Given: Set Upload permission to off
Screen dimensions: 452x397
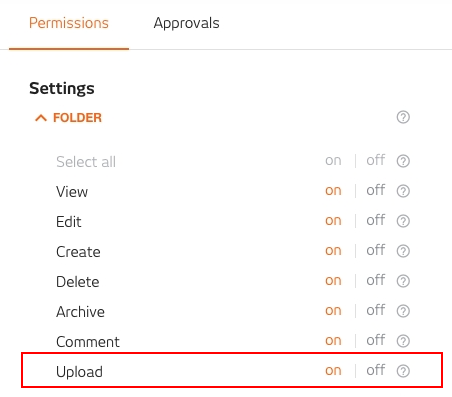Looking at the screenshot, I should pos(376,370).
